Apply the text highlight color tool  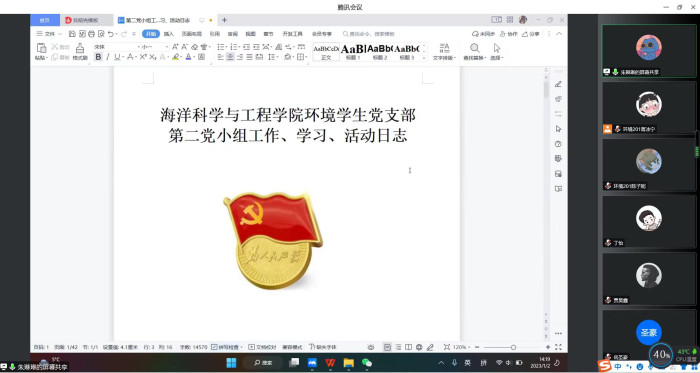[176, 57]
